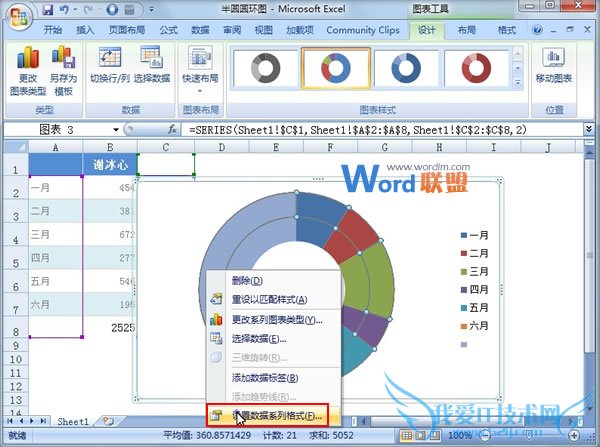The width and height of the screenshot is (600, 447).
Task: Switch to Normal view in status bar
Action: pos(406,436)
